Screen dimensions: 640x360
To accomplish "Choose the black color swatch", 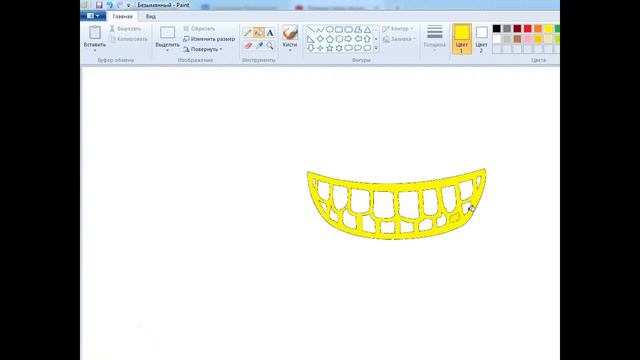I will pyautogui.click(x=497, y=29).
